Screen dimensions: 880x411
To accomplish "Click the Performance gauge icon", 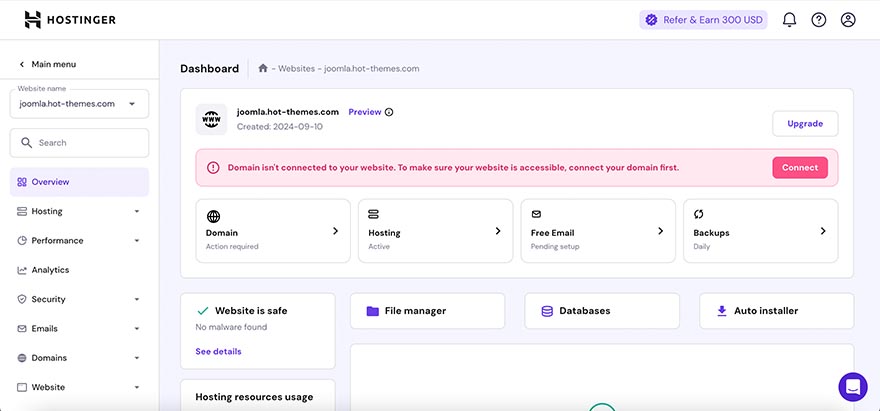I will point(22,240).
